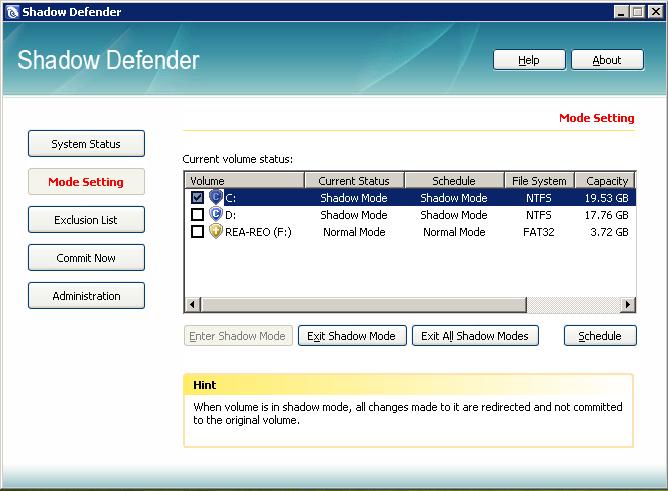Click the 19.53 GB capacity value
668x491 pixels.
606,198
